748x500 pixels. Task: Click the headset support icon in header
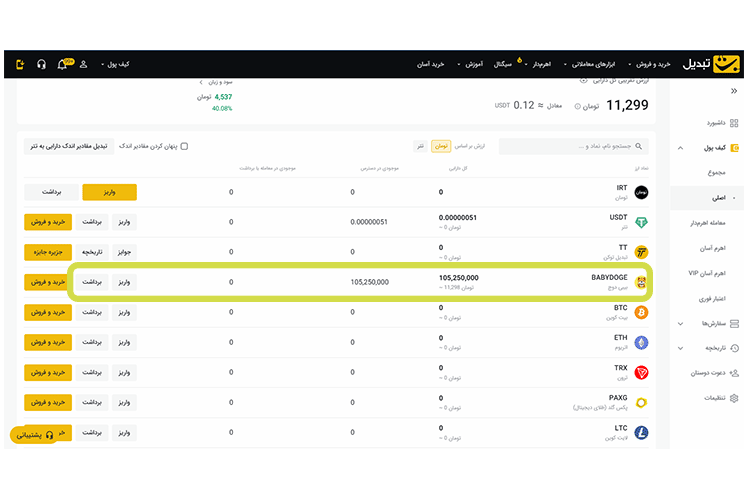41,64
